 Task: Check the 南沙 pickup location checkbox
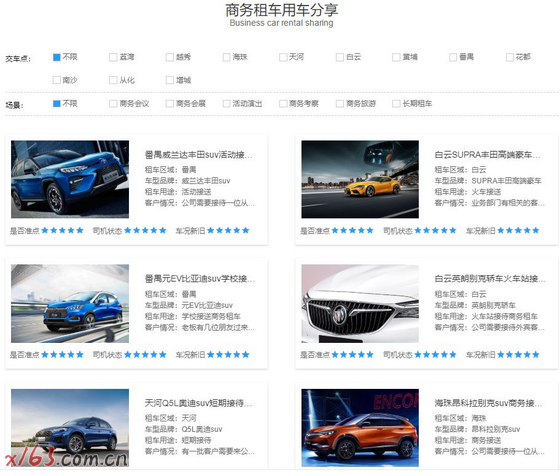56,80
